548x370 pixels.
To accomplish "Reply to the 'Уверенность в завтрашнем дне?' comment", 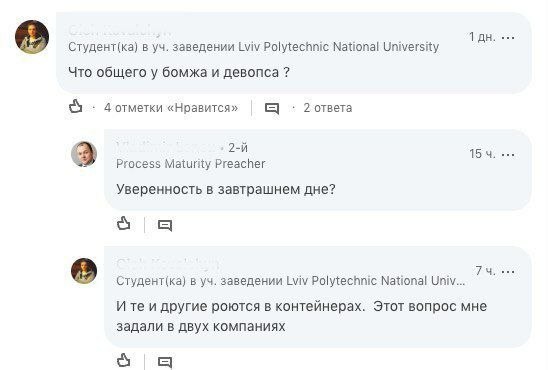I will [x=165, y=225].
